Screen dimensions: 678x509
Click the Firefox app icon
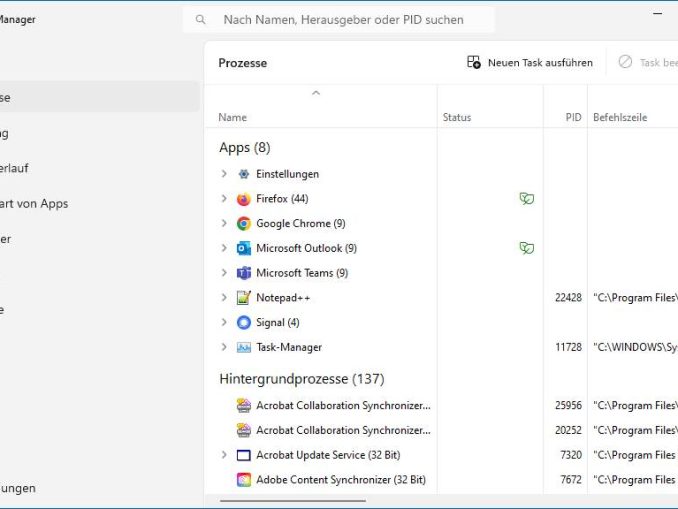click(x=244, y=199)
